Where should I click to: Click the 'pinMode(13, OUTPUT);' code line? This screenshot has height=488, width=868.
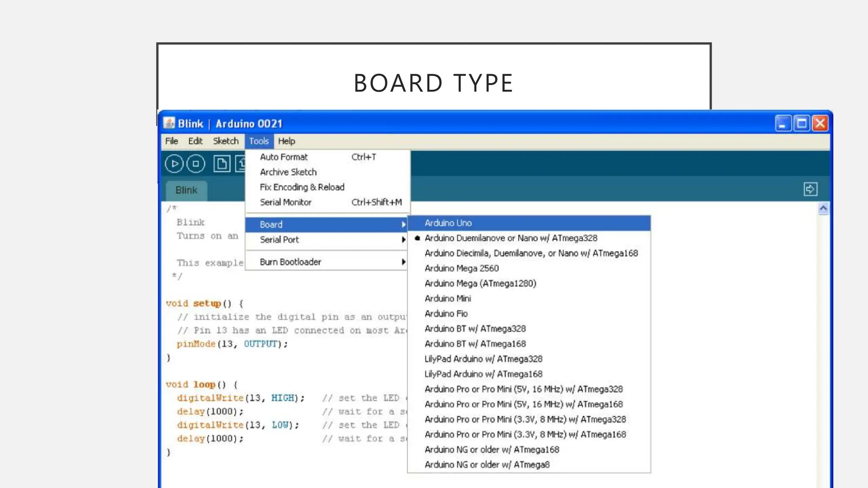232,344
